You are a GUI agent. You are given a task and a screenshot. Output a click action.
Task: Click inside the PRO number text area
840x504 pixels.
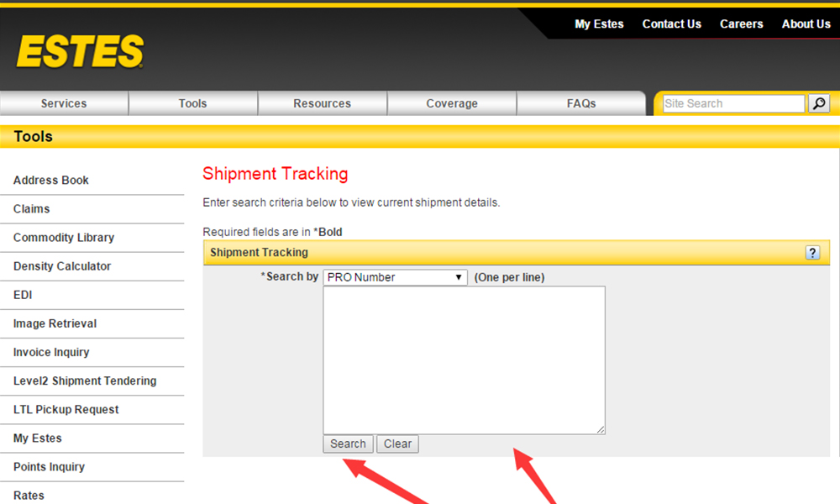(464, 360)
